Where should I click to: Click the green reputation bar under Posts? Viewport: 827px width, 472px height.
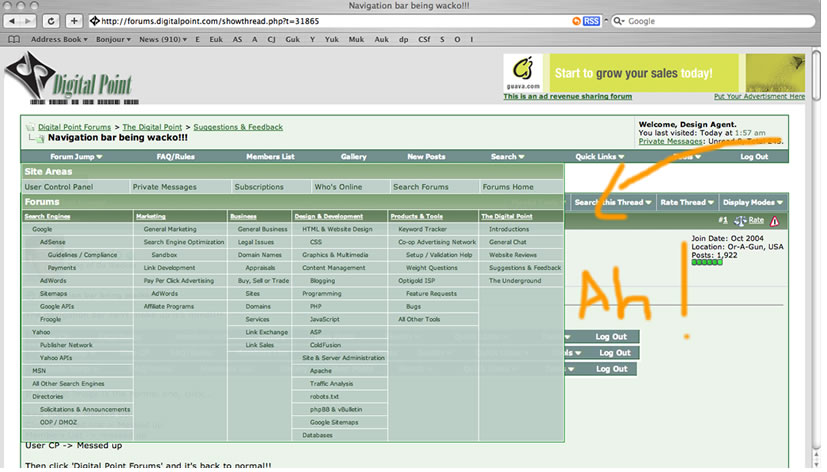tap(707, 262)
